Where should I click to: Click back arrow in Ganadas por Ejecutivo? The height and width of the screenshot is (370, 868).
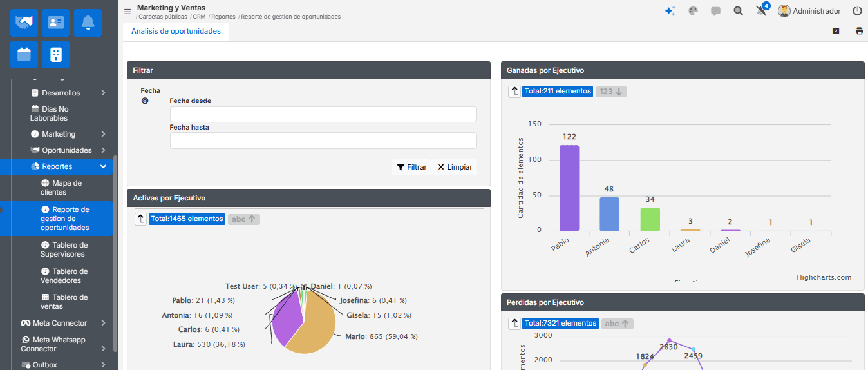(514, 92)
